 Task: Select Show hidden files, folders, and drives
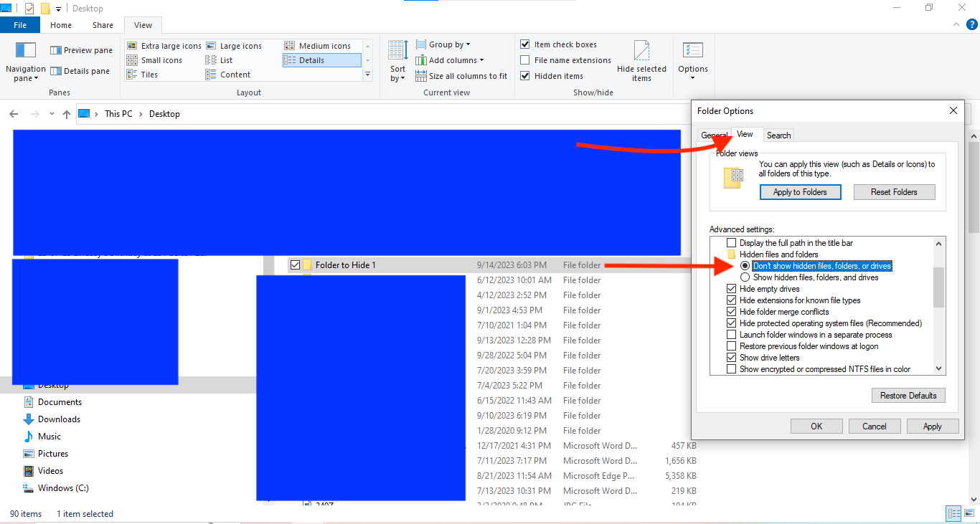[745, 277]
